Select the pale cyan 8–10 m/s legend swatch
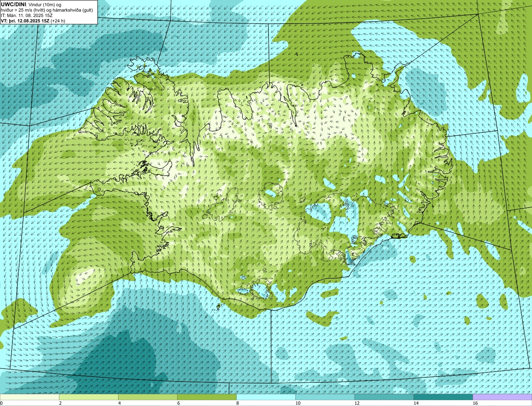The image size is (532, 406). 266,397
